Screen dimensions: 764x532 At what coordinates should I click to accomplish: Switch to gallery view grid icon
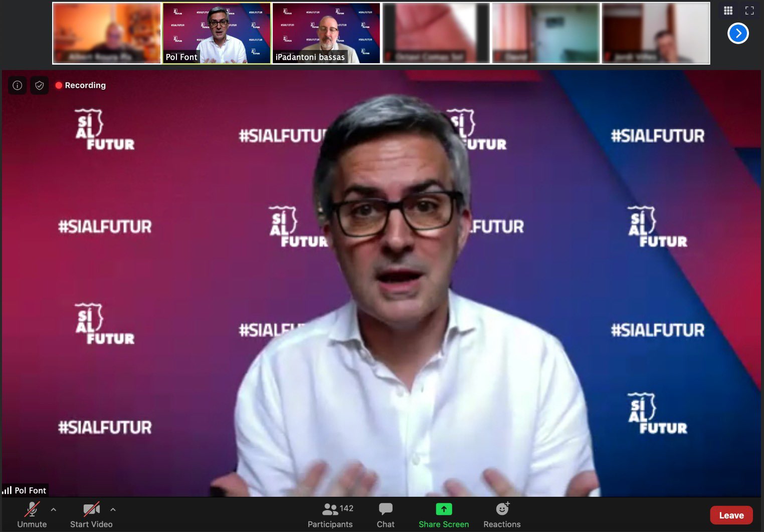tap(728, 11)
